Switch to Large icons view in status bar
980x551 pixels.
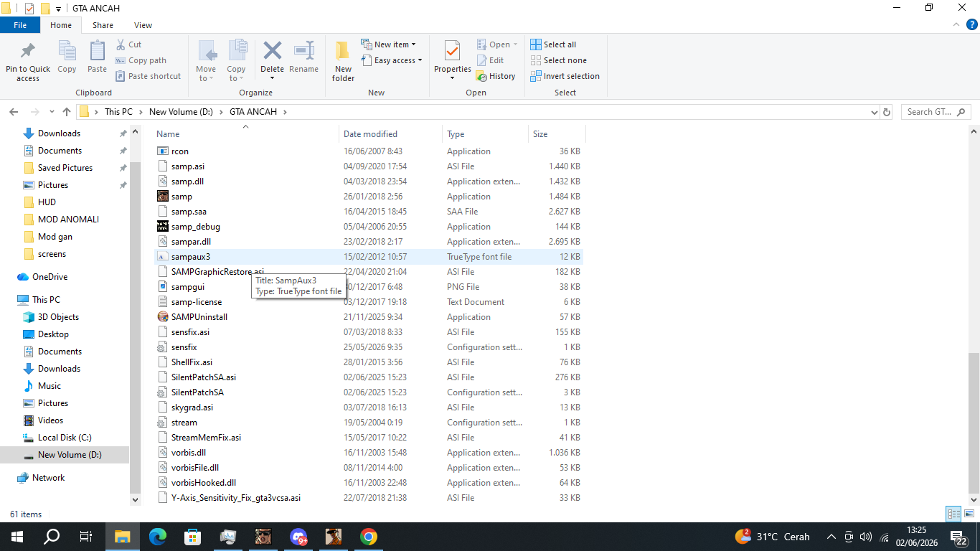[x=969, y=514]
